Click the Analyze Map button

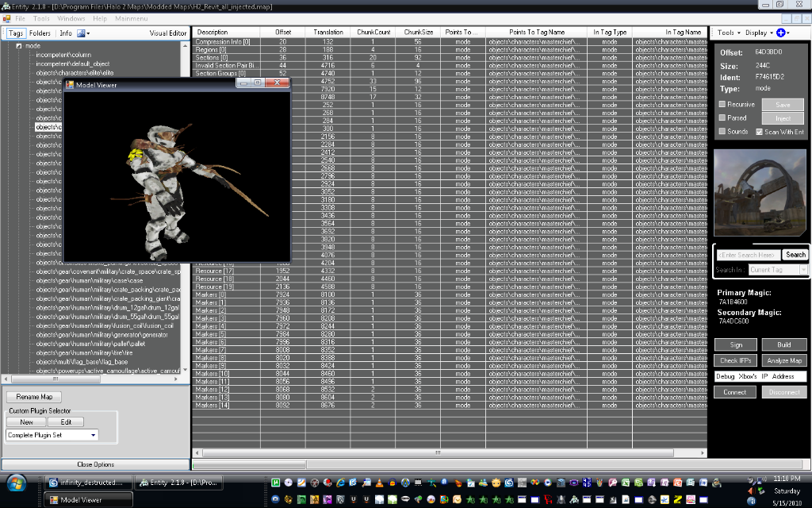pos(784,360)
